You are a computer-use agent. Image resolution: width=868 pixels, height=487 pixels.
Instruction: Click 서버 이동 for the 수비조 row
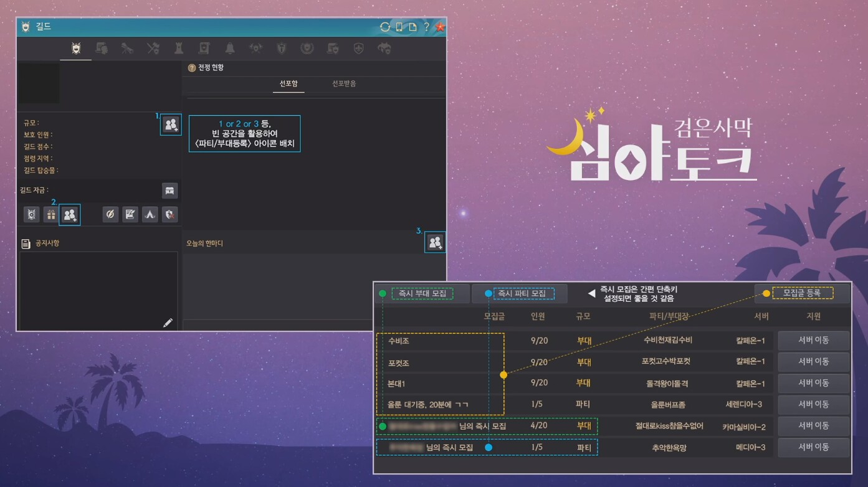tap(813, 341)
